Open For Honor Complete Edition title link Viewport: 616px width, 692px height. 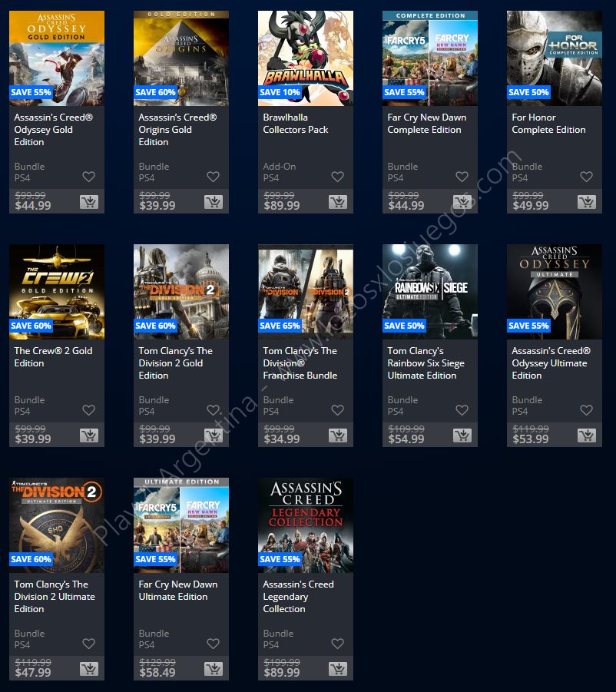click(x=548, y=124)
